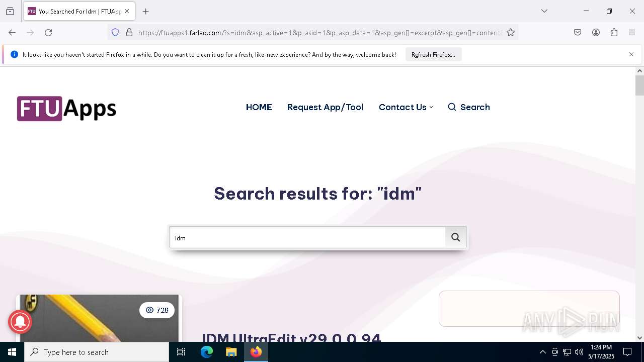This screenshot has width=644, height=362.
Task: Click the info icon in notification bar
Action: tap(14, 54)
